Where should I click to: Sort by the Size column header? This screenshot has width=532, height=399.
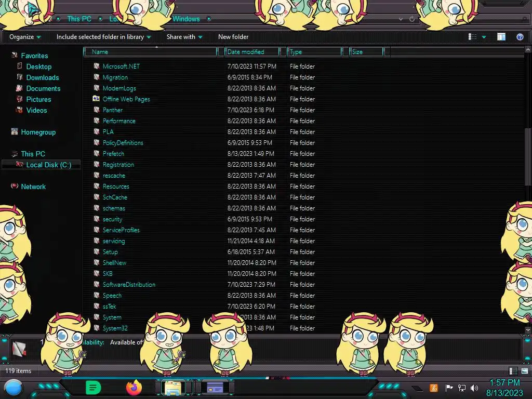(x=366, y=52)
